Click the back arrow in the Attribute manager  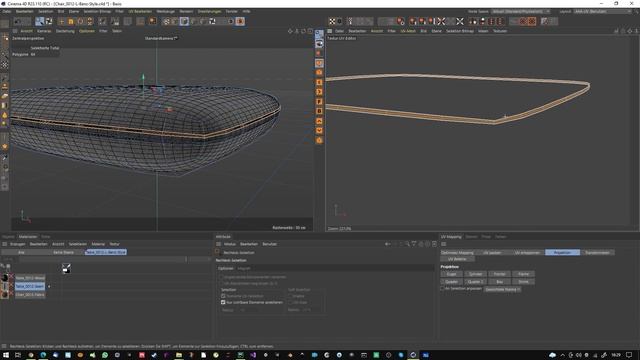pos(387,244)
